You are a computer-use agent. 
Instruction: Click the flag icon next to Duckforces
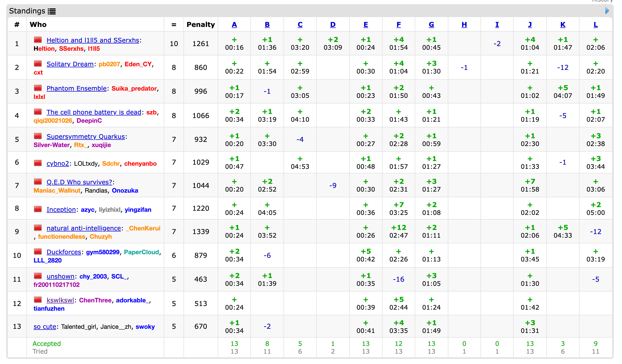(x=38, y=251)
